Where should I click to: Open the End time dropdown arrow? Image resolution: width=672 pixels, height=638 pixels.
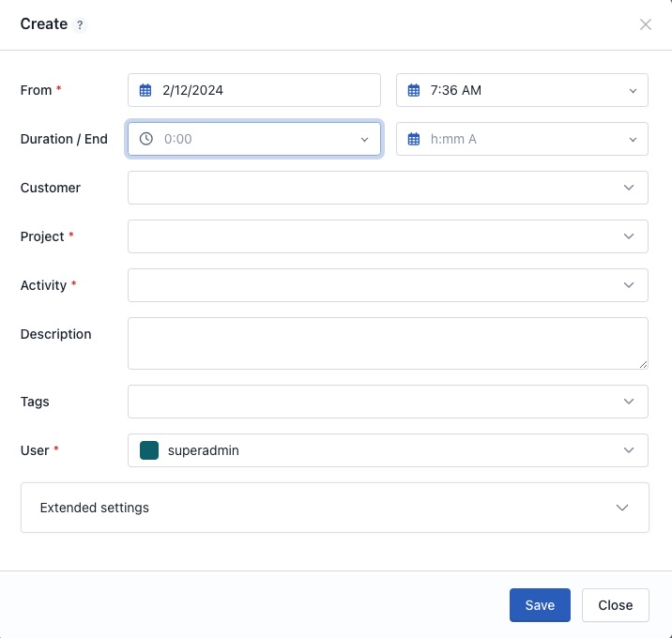point(632,139)
